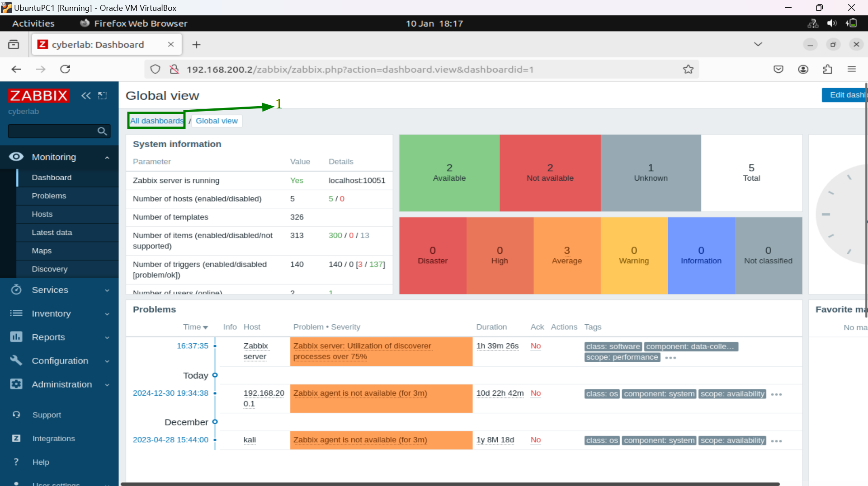Expand the Reports menu section
868x486 pixels.
(x=107, y=337)
